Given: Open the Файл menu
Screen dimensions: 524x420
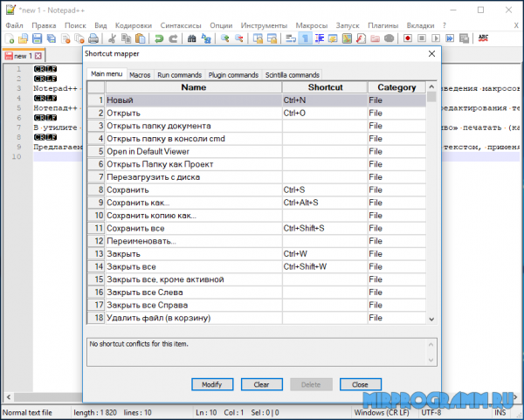Looking at the screenshot, I should coord(14,25).
